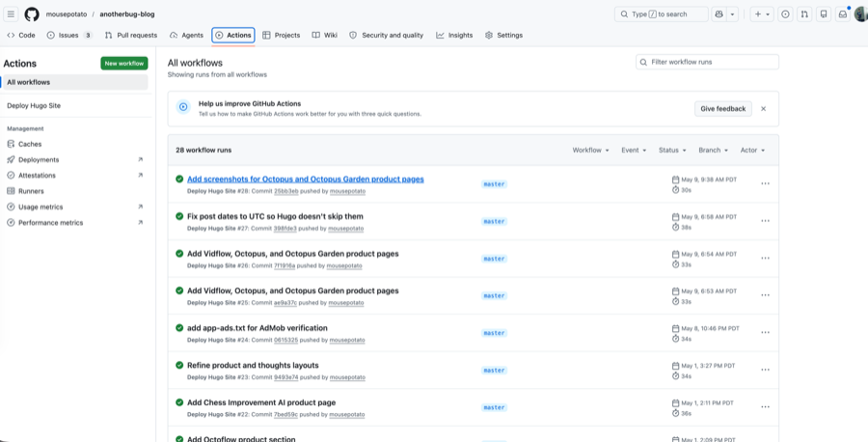
Task: Click the search box in header
Action: point(661,14)
